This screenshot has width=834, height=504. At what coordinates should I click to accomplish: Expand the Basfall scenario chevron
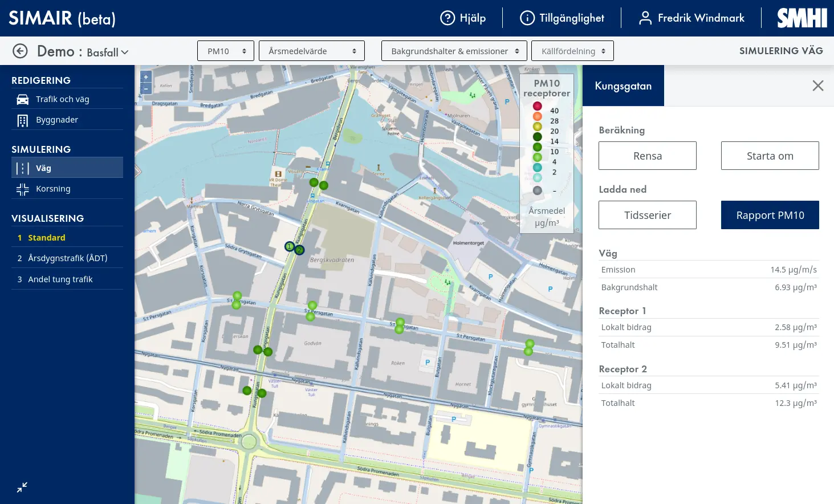click(125, 52)
